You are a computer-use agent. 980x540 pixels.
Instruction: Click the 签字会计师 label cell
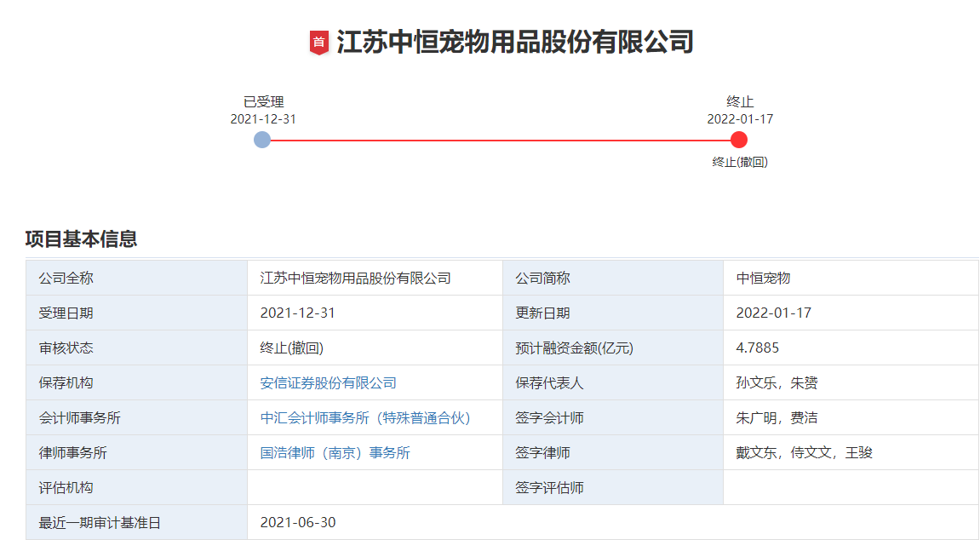612,418
